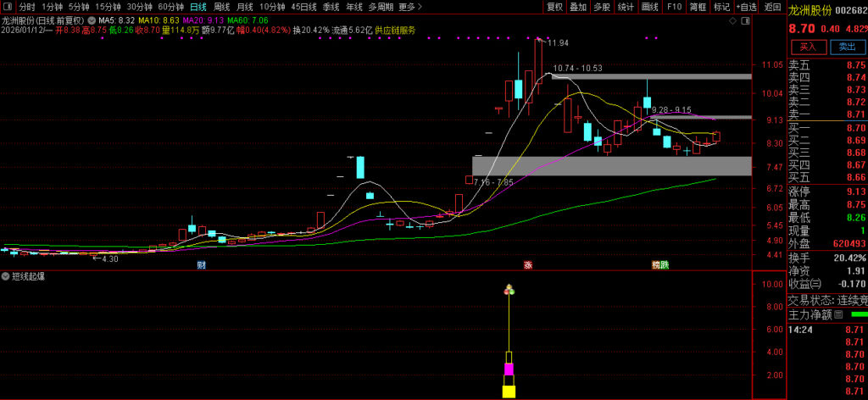Image resolution: width=868 pixels, height=400 pixels.
Task: Click the balloon signal icon in the indicator pane
Action: point(509,290)
